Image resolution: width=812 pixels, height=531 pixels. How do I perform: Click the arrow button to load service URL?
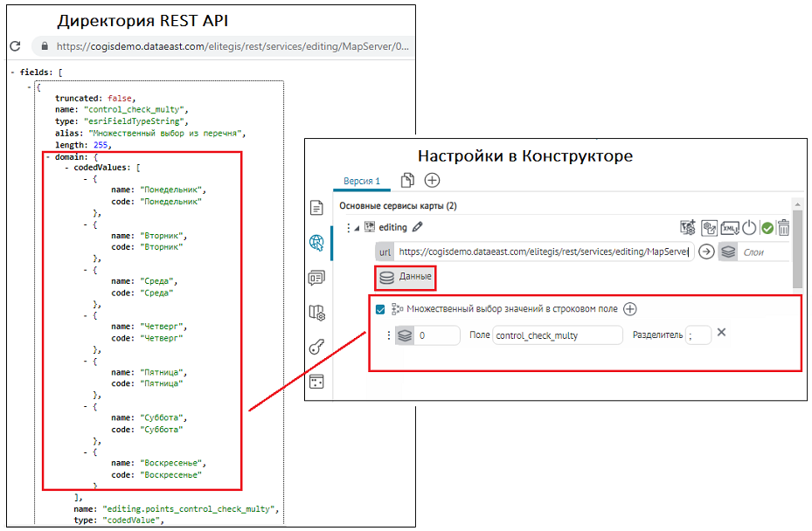pos(706,252)
